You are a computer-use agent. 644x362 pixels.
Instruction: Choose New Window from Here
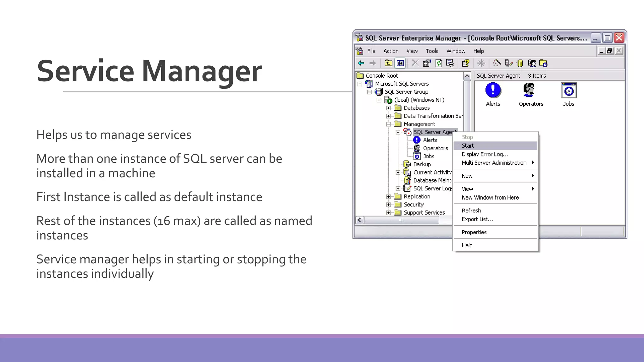point(495,197)
